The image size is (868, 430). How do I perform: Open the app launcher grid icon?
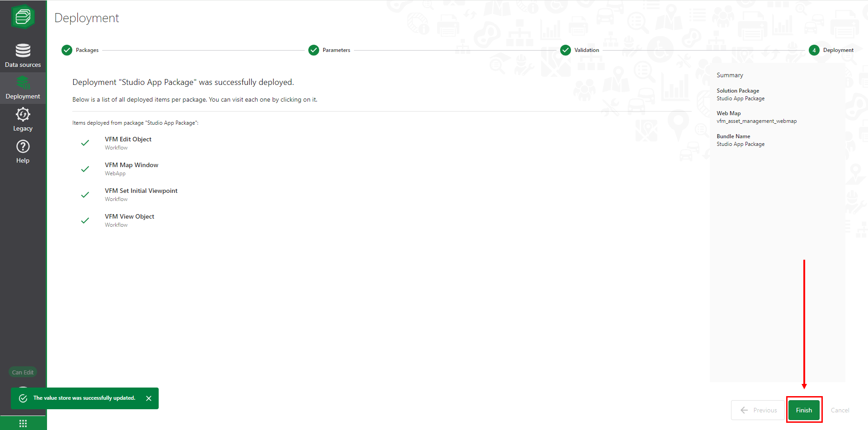point(23,423)
